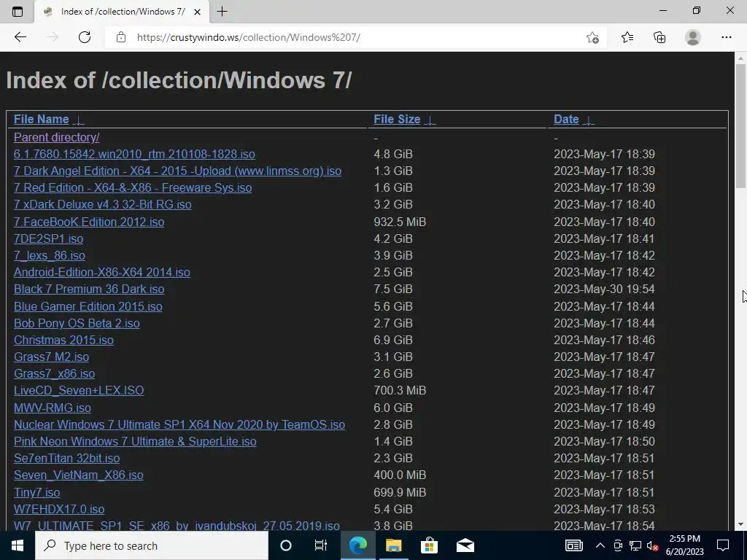Close the Index of /collection tab
747x560 pixels.
[197, 12]
